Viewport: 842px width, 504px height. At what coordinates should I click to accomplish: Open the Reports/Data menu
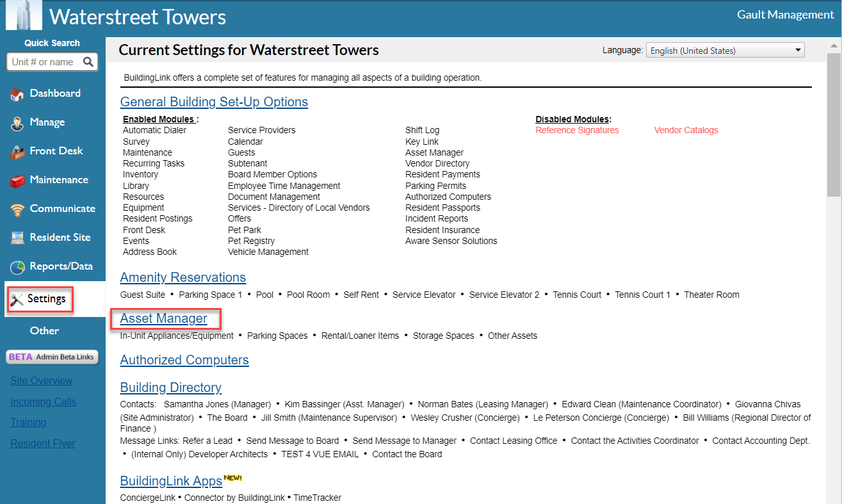pyautogui.click(x=61, y=266)
